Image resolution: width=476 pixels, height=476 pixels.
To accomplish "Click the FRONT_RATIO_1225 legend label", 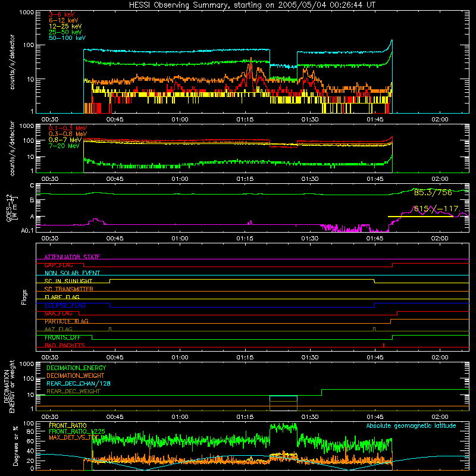I will pyautogui.click(x=77, y=431).
